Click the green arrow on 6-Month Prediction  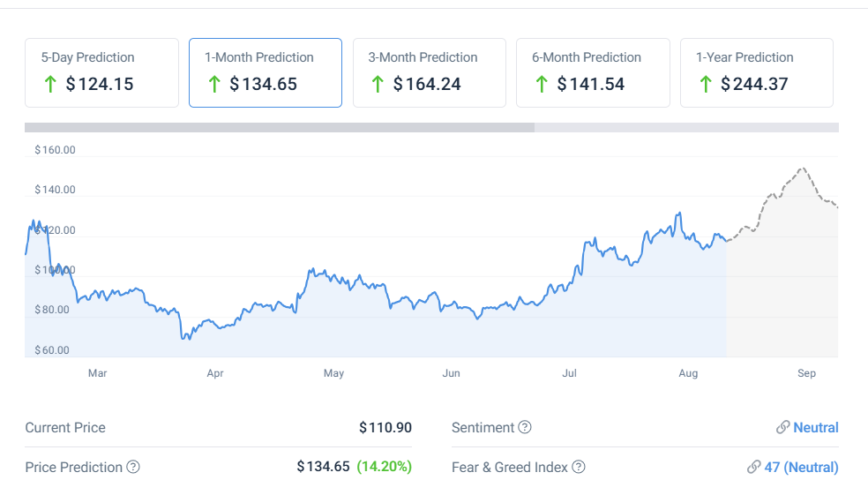[542, 84]
